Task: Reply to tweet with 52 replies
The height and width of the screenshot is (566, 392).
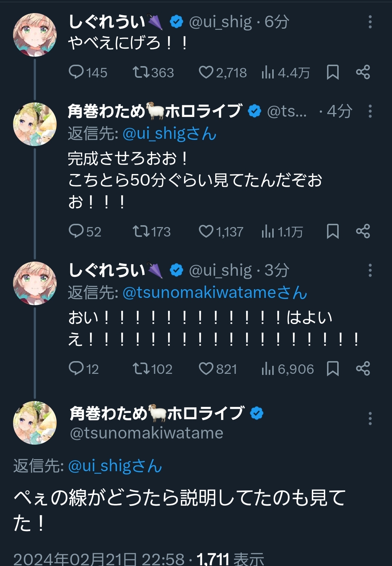Action: 77,231
